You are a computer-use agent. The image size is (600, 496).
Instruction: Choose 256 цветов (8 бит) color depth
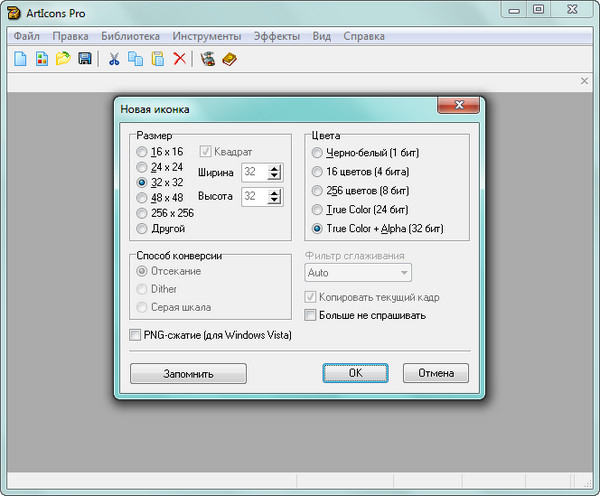(x=317, y=191)
